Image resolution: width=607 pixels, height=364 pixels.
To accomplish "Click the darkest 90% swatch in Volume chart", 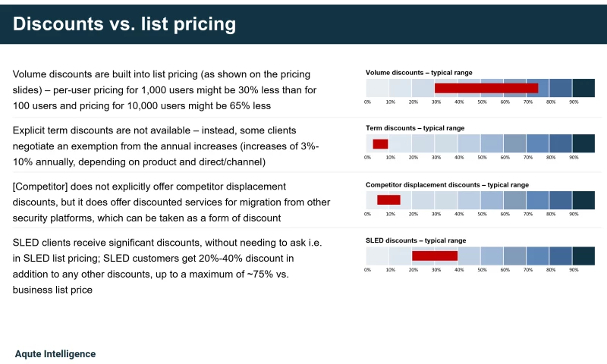I will (583, 88).
